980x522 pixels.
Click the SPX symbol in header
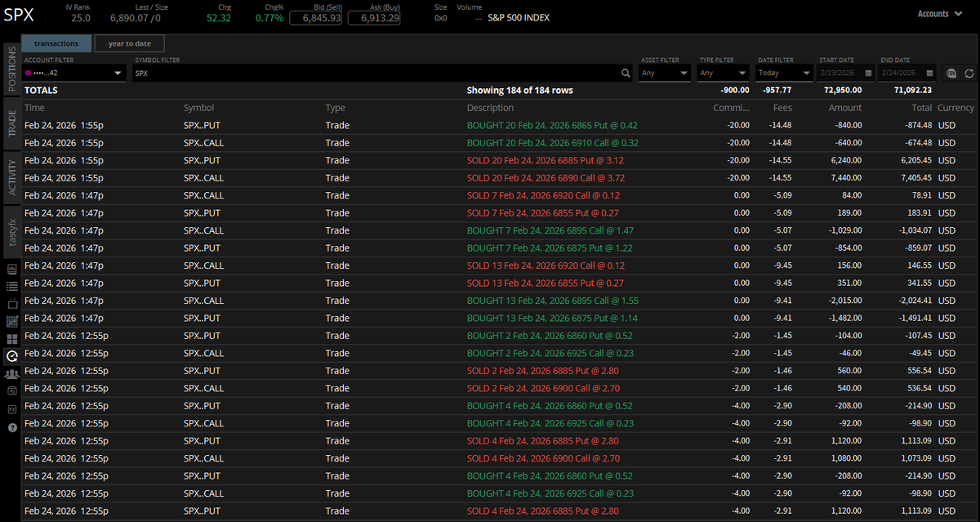19,16
